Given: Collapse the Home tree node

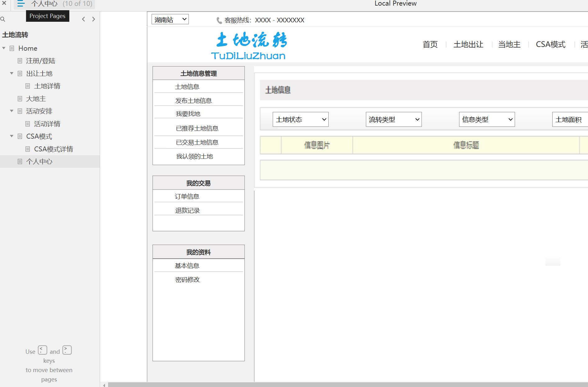Looking at the screenshot, I should tap(4, 48).
